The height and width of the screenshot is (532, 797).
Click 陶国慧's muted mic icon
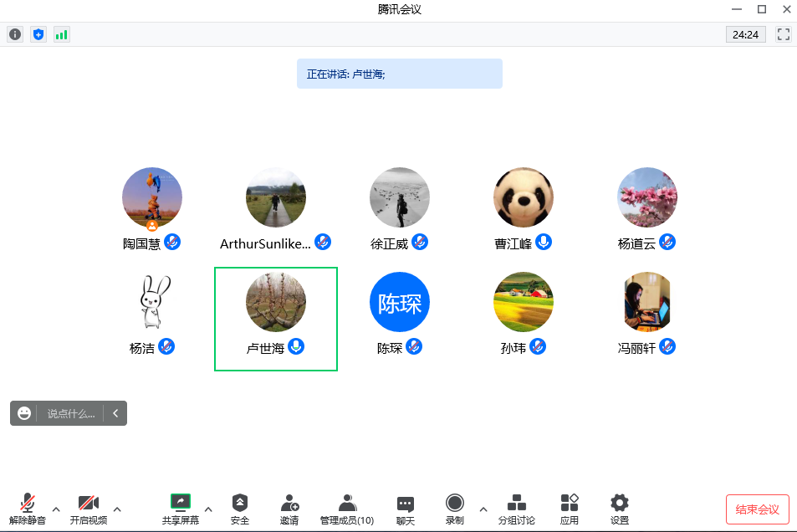click(x=172, y=242)
